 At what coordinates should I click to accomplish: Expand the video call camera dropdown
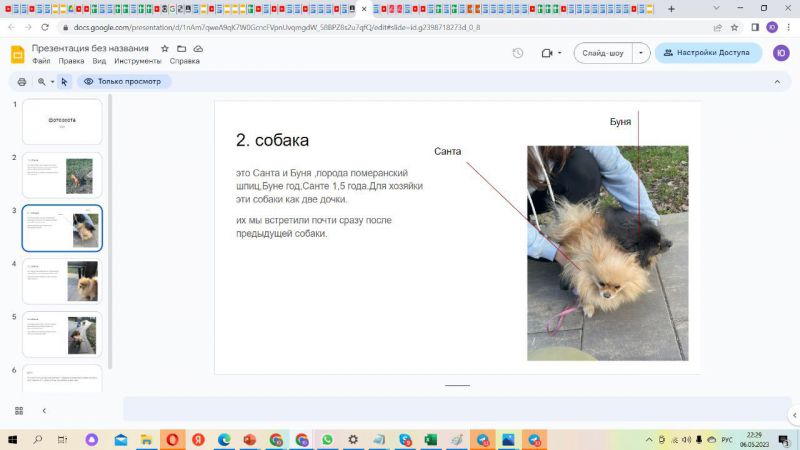pyautogui.click(x=551, y=53)
